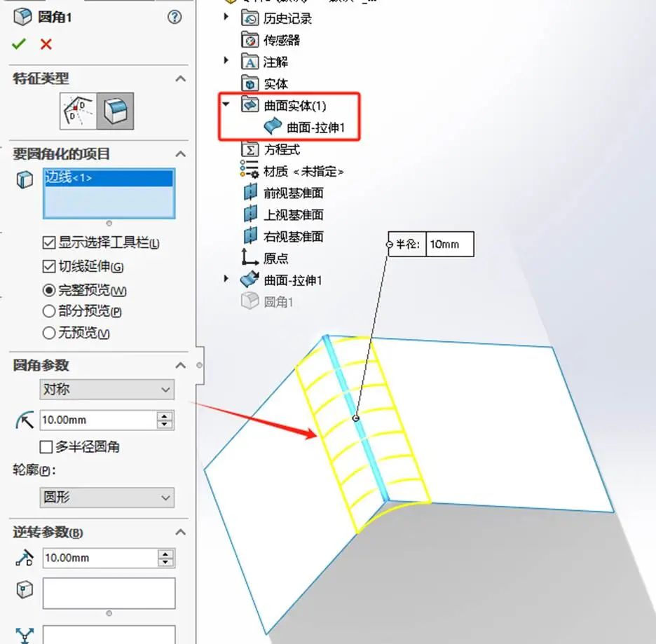Enable the 多半径圆角 checkbox
The image size is (656, 644).
46,447
